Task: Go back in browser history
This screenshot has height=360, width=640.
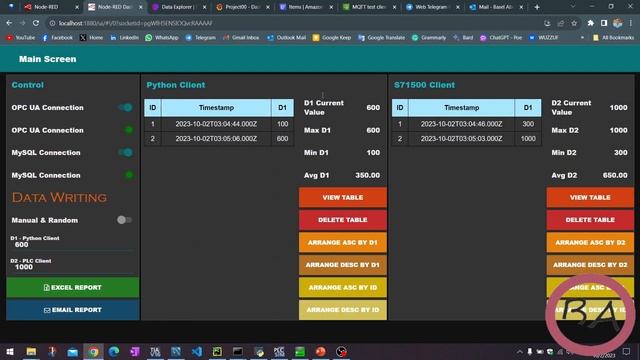Action: pos(9,23)
